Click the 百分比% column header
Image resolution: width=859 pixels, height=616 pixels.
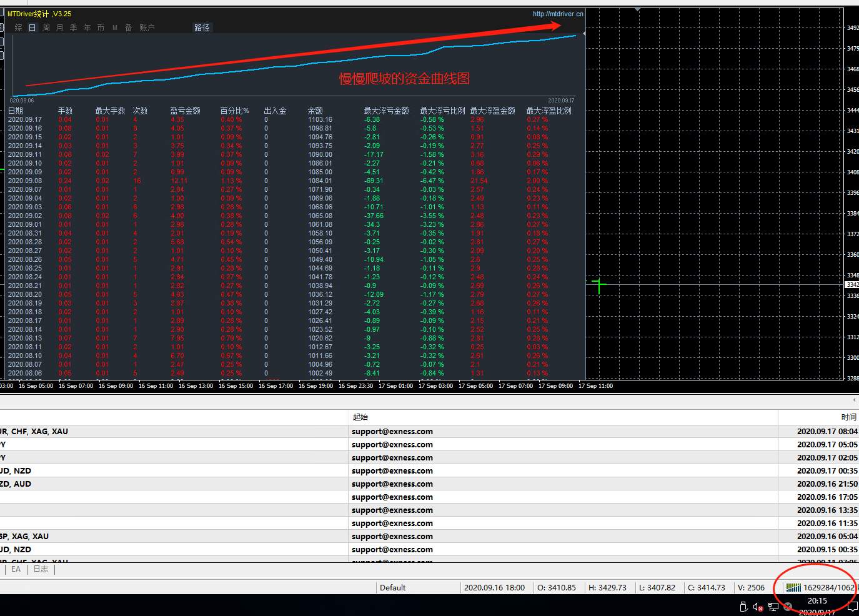(x=234, y=111)
